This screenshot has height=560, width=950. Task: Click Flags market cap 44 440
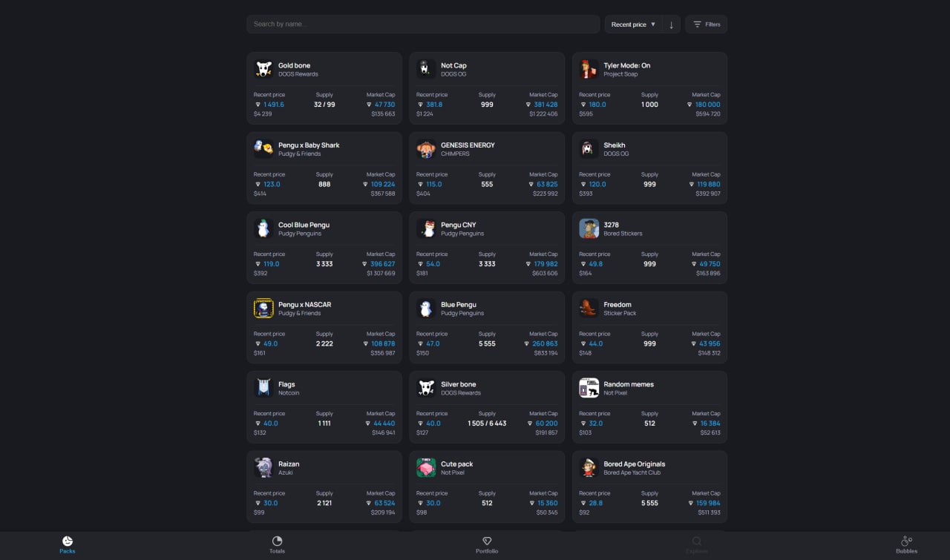(x=384, y=424)
